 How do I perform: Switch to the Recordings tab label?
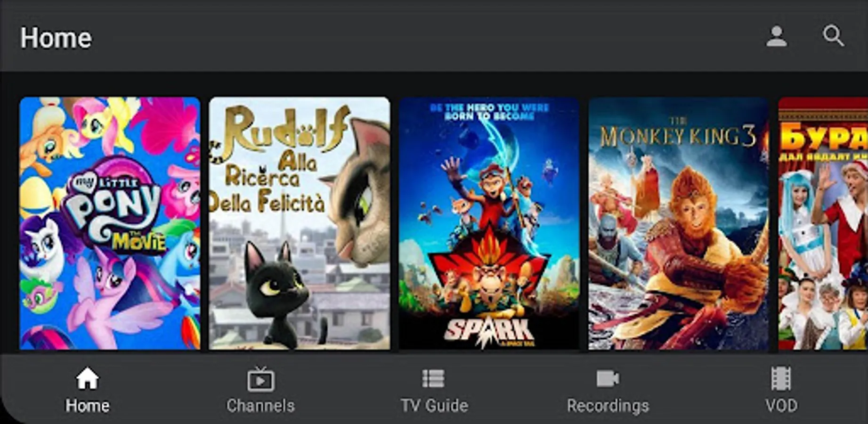click(608, 406)
